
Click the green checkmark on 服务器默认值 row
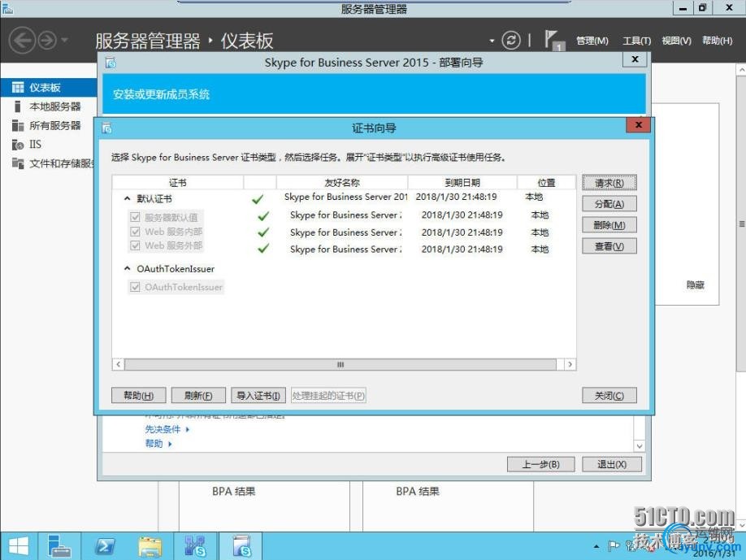coord(263,216)
